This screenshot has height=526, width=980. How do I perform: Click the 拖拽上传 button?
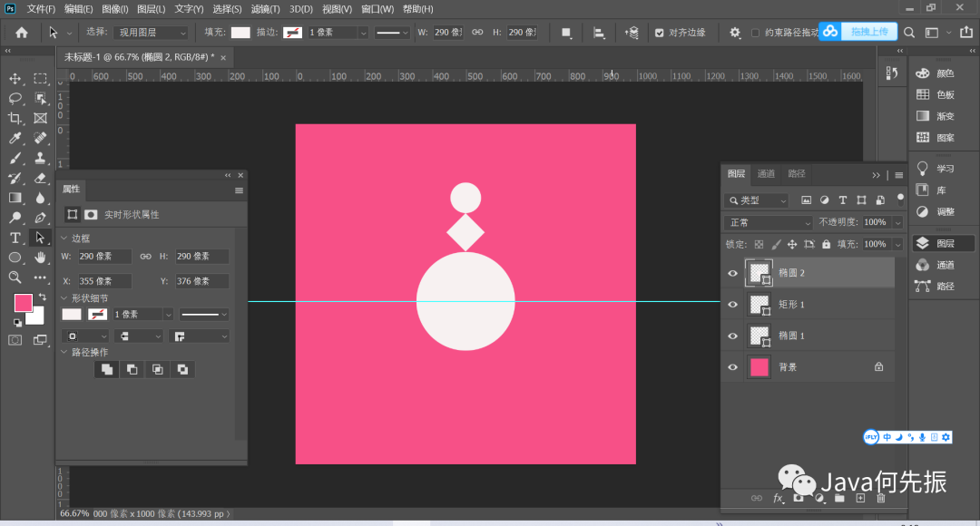pyautogui.click(x=868, y=32)
